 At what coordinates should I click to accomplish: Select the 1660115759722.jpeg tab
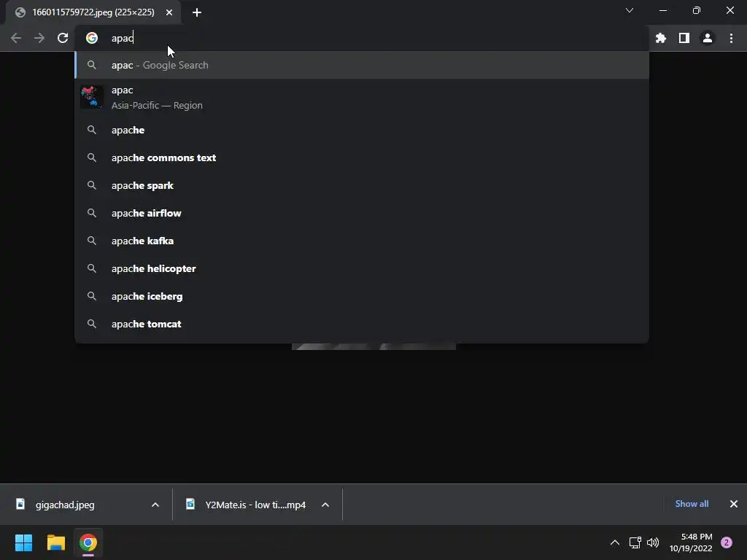coord(93,12)
